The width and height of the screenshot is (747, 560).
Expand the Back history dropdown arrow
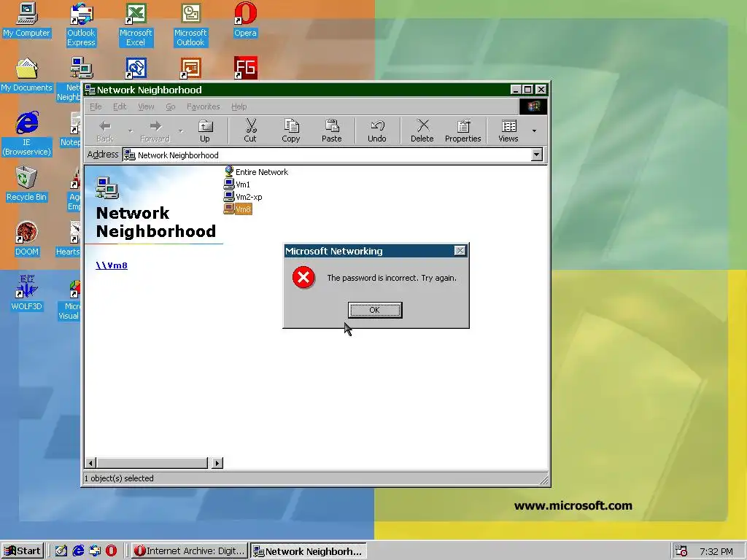point(131,131)
